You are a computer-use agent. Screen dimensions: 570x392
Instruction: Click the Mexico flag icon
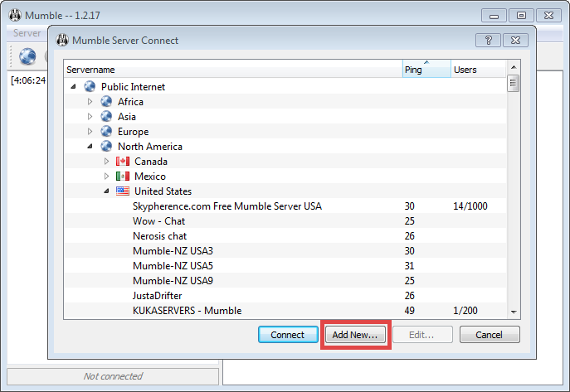click(x=123, y=177)
